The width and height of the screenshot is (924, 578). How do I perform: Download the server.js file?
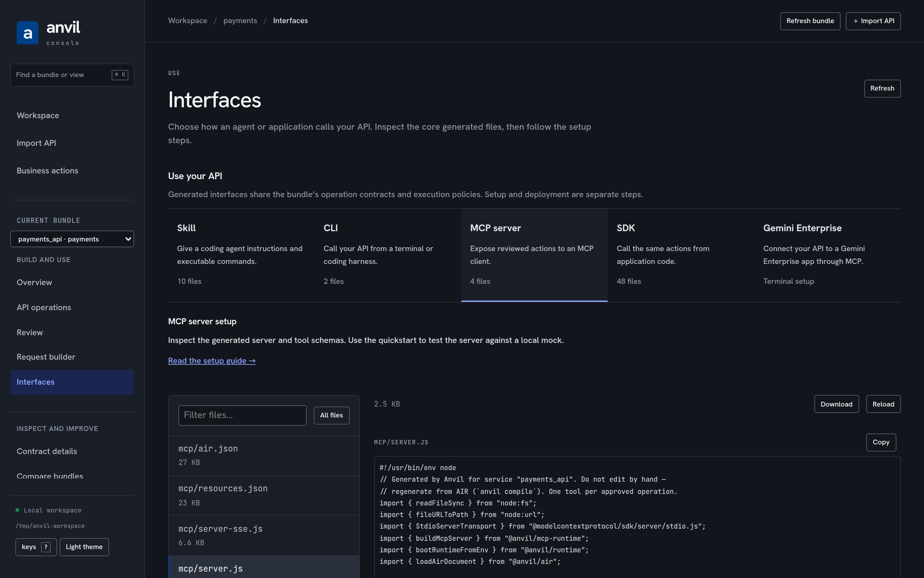(836, 404)
